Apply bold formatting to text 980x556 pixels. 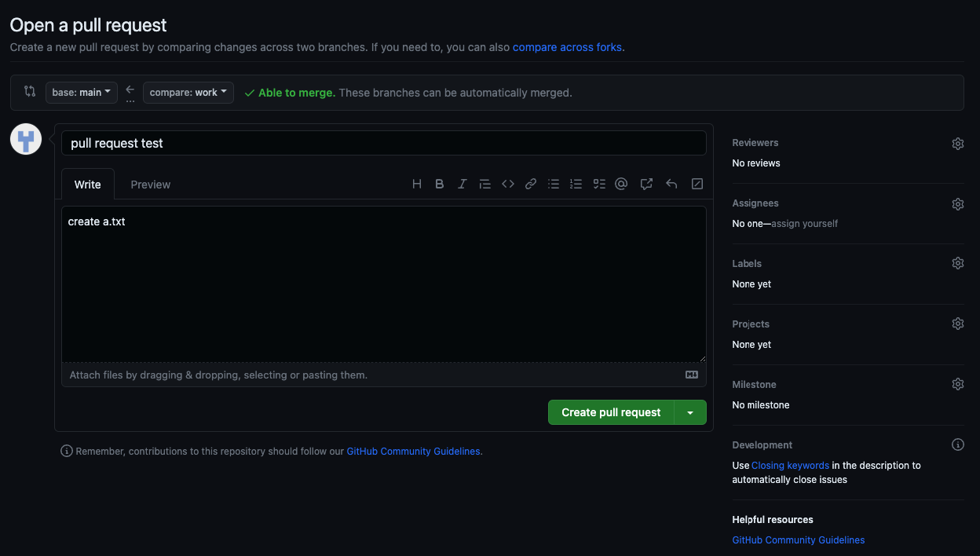(x=440, y=184)
